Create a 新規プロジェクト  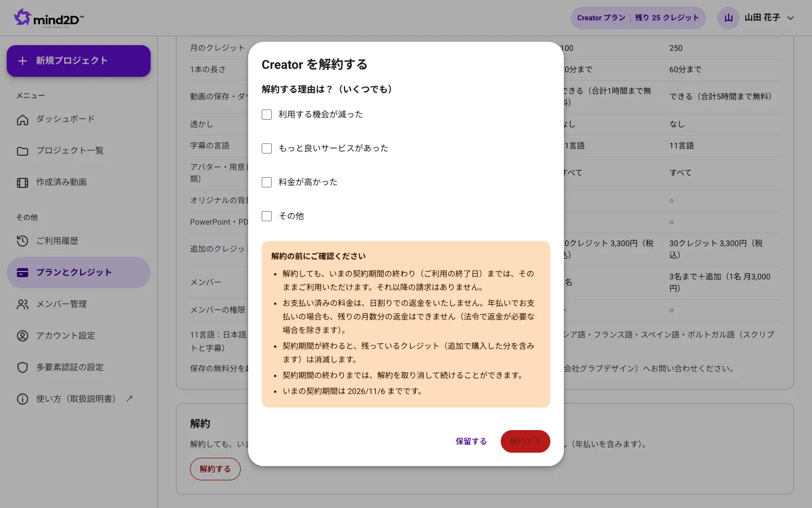78,61
